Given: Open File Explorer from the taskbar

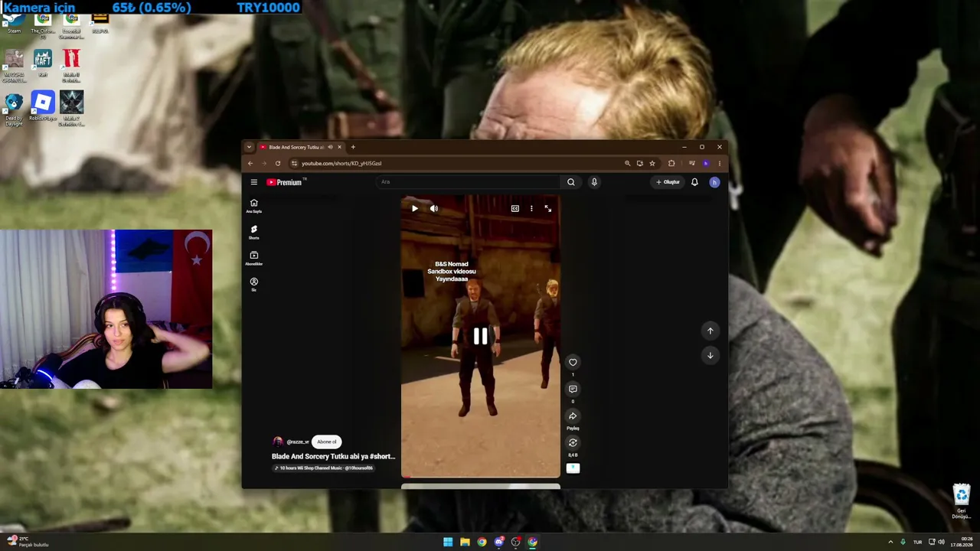Looking at the screenshot, I should [465, 542].
